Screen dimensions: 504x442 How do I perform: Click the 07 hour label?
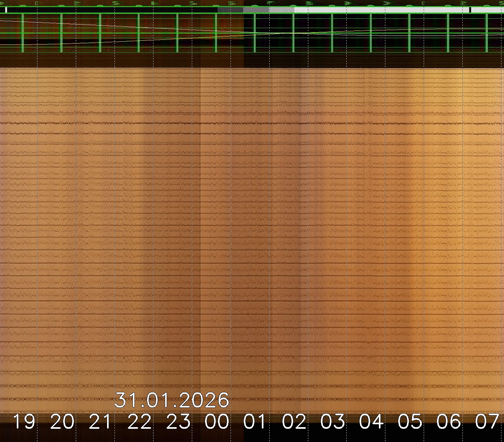pyautogui.click(x=487, y=422)
